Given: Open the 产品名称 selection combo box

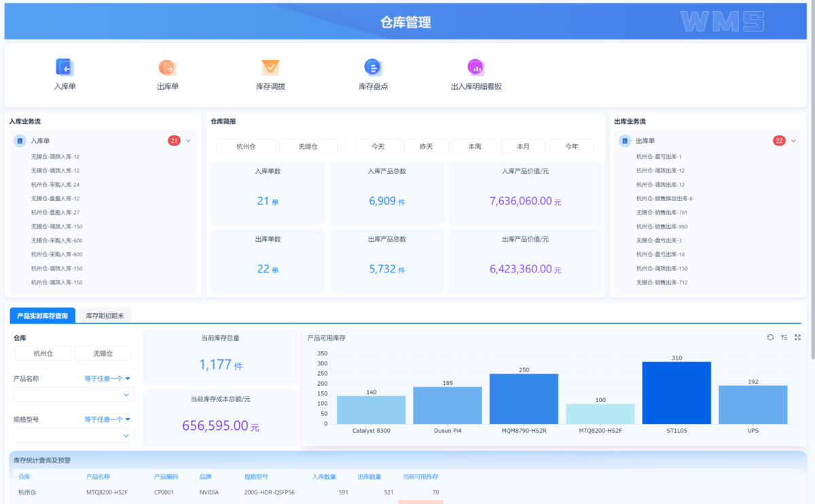Looking at the screenshot, I should [x=73, y=395].
